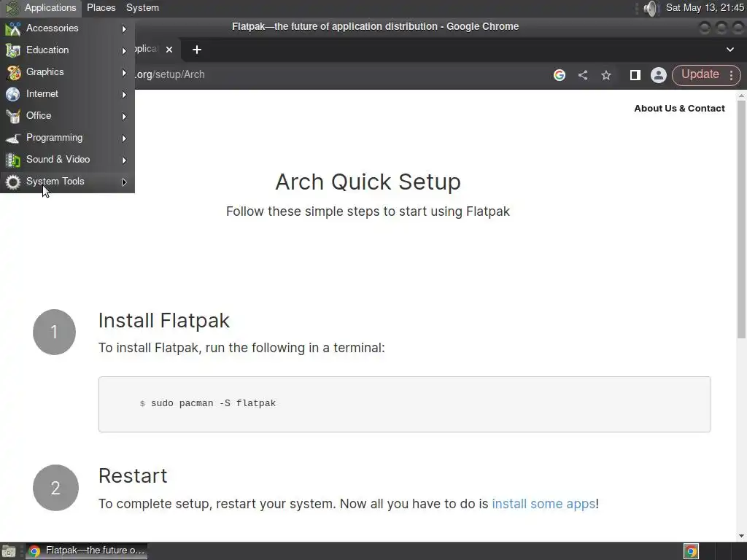
Task: Open About Us & Contact link
Action: (679, 109)
